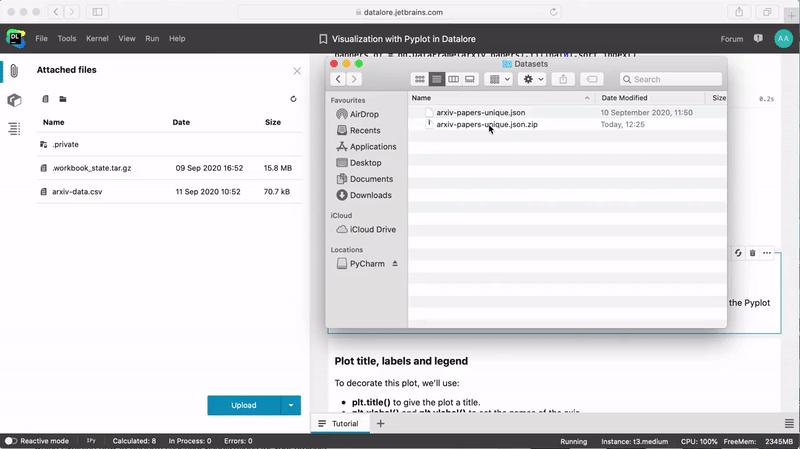Switch Finder to list view
This screenshot has width=800, height=449.
click(x=436, y=79)
